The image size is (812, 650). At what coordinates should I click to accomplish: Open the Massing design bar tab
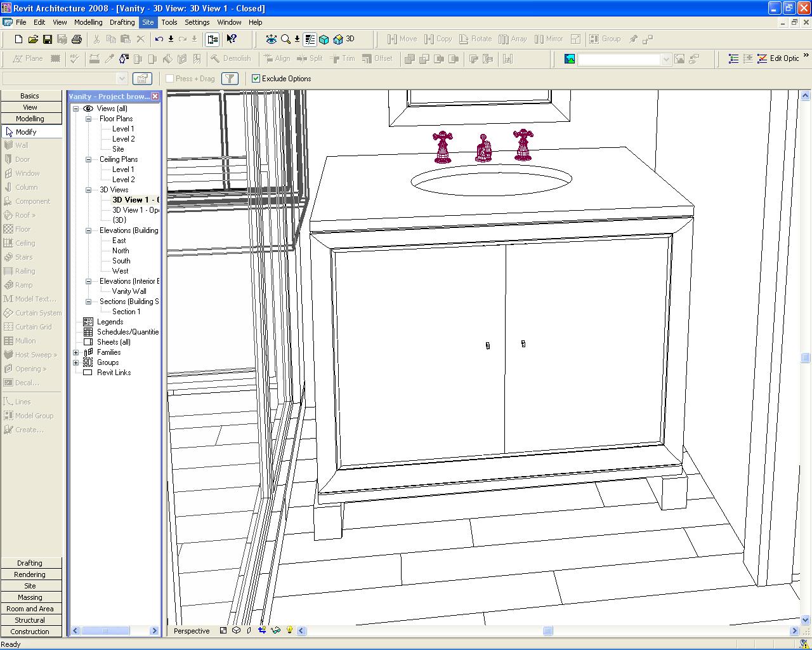[x=30, y=597]
